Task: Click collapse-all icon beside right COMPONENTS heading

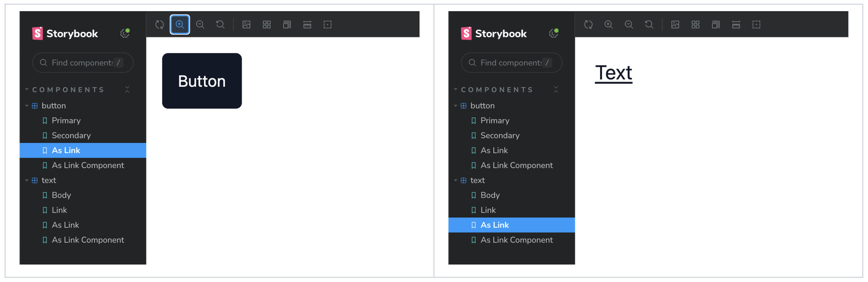Action: coord(556,90)
